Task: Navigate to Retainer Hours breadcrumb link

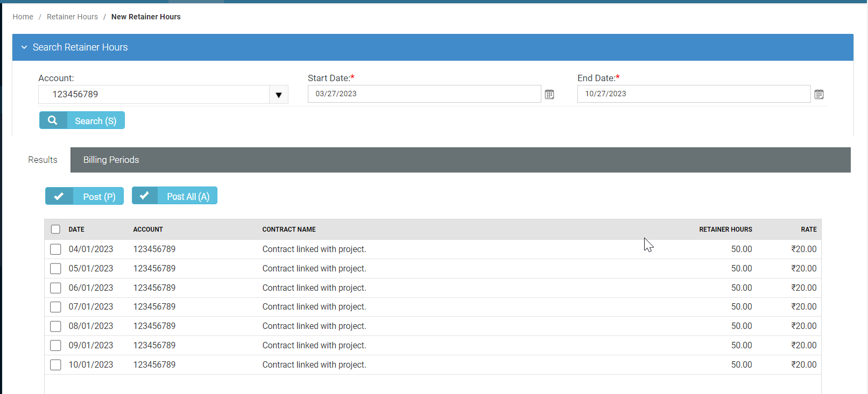Action: pyautogui.click(x=72, y=17)
